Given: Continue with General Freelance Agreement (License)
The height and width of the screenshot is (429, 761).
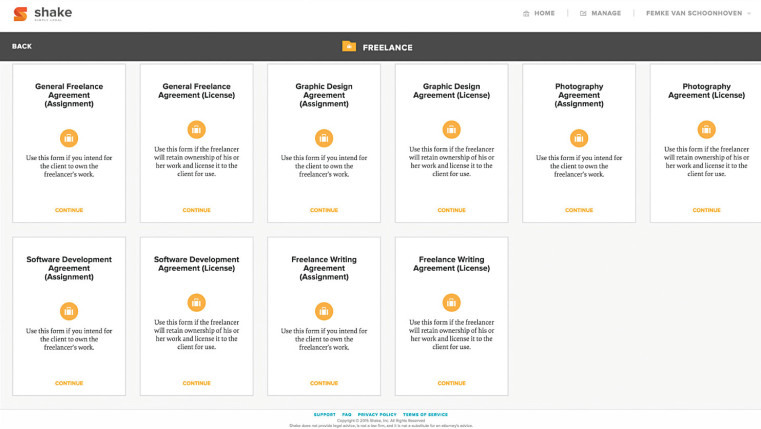Looking at the screenshot, I should (197, 210).
